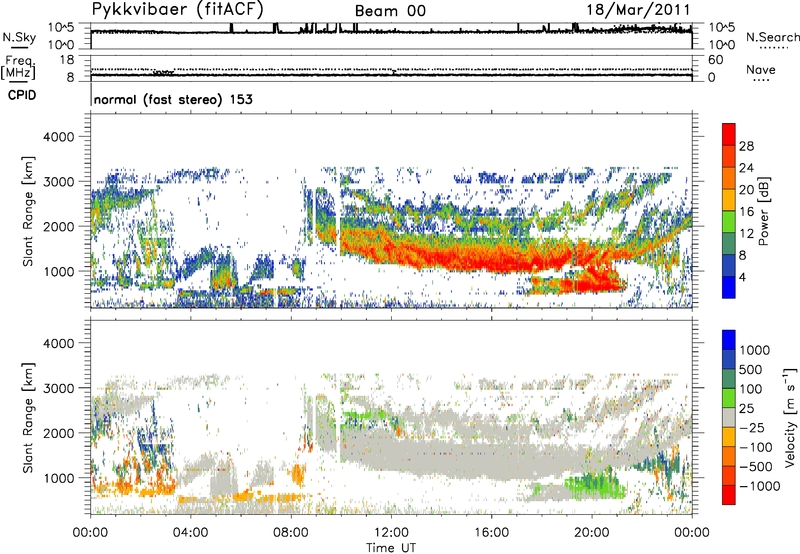The width and height of the screenshot is (800, 554).
Task: Click the blue segment of power color bar
Action: click(729, 287)
